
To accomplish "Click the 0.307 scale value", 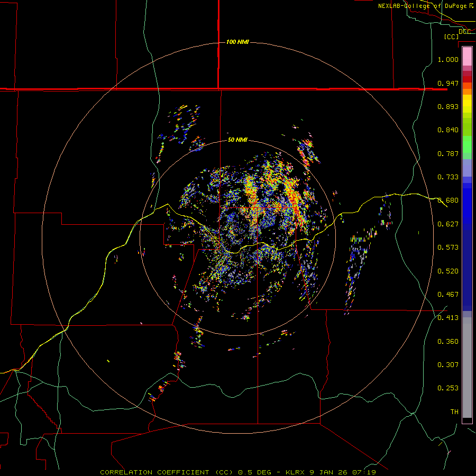I will pos(448,365).
